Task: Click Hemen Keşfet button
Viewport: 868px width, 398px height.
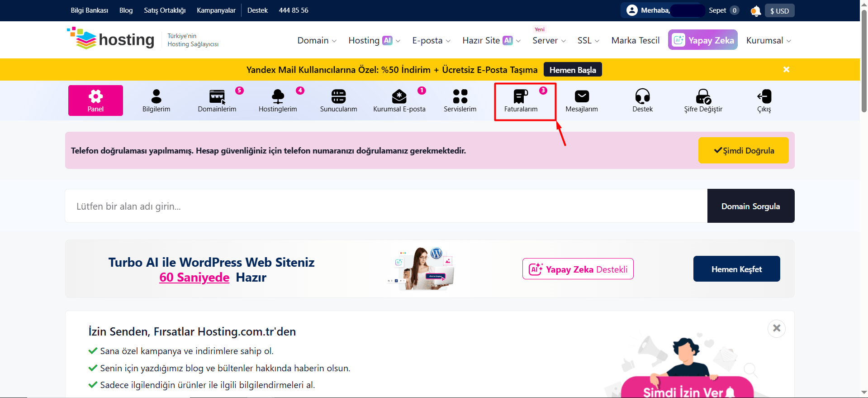Action: point(737,269)
